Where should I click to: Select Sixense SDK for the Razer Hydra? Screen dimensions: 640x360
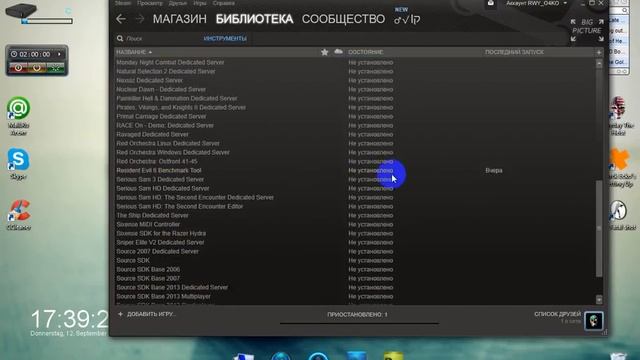pyautogui.click(x=161, y=233)
